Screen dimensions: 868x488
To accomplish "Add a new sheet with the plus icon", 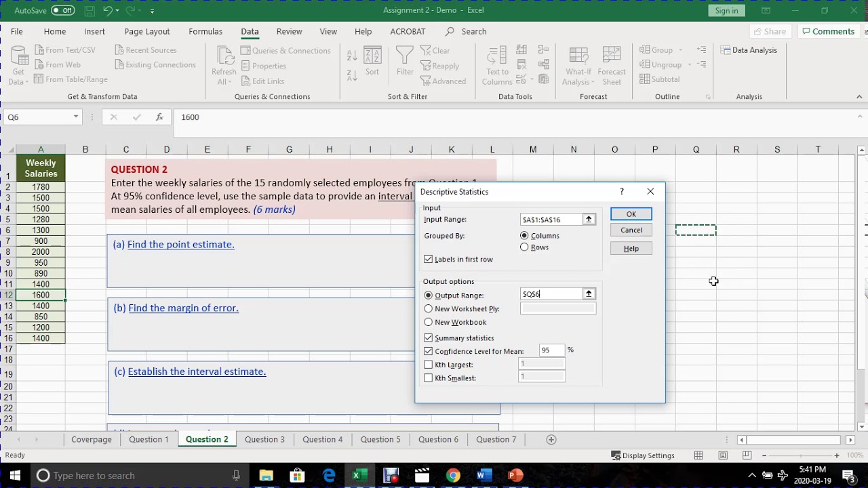I will (551, 439).
